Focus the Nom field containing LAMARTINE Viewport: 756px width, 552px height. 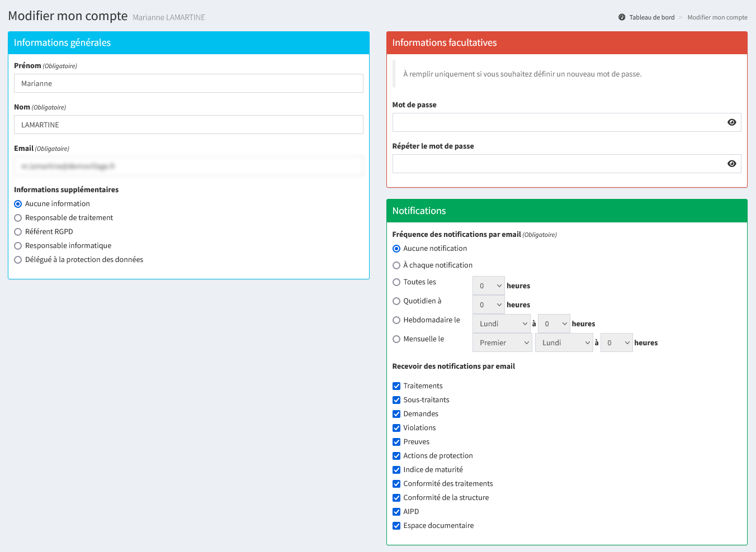click(188, 125)
